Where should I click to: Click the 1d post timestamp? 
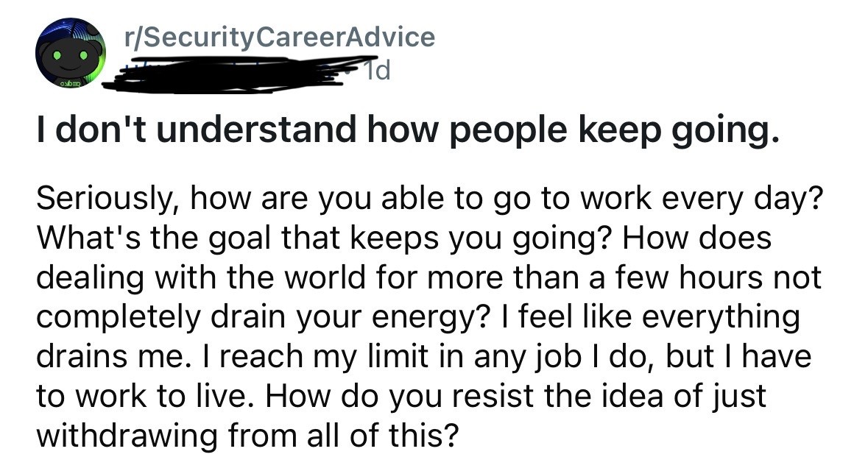[x=382, y=71]
